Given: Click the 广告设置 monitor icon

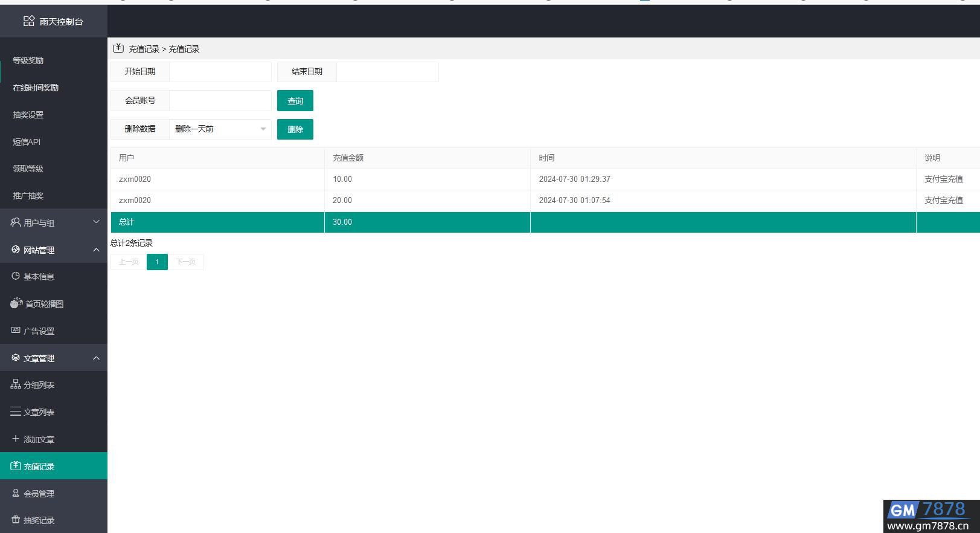Looking at the screenshot, I should tap(16, 331).
